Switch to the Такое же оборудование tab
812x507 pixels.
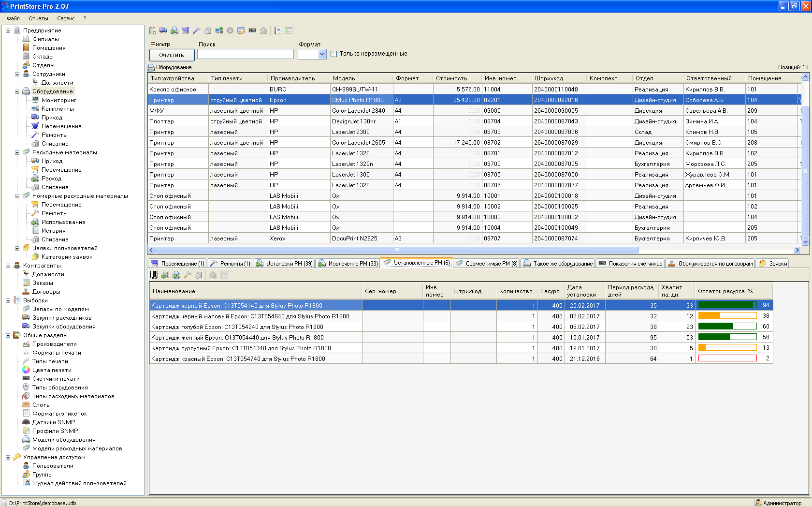[558, 263]
